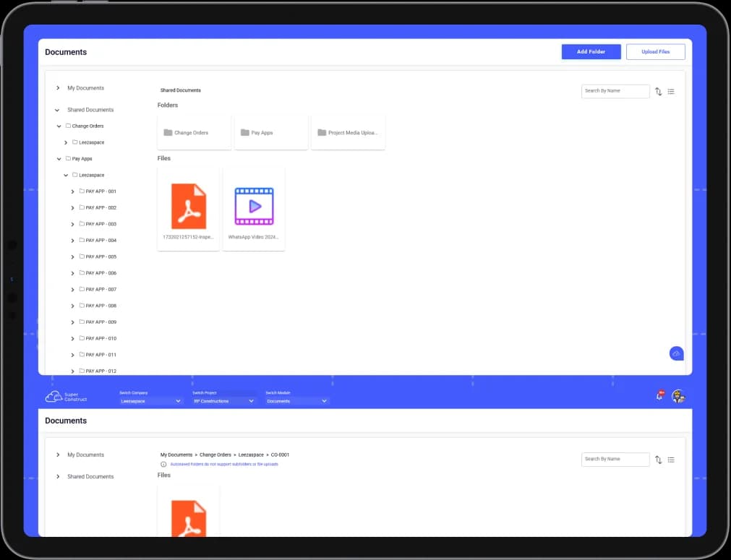This screenshot has height=560, width=731.
Task: Click the PAY APP - 009 folder icon
Action: coord(82,322)
